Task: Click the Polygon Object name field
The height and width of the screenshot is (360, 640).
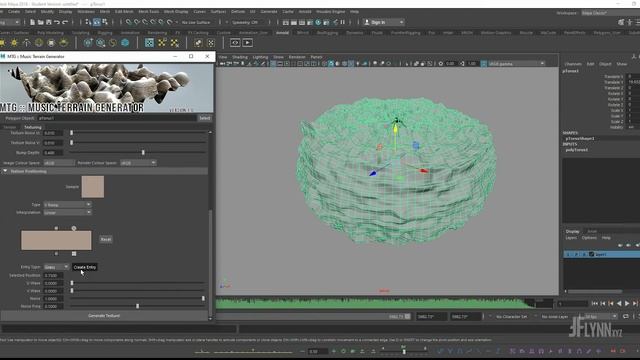Action: [117, 118]
